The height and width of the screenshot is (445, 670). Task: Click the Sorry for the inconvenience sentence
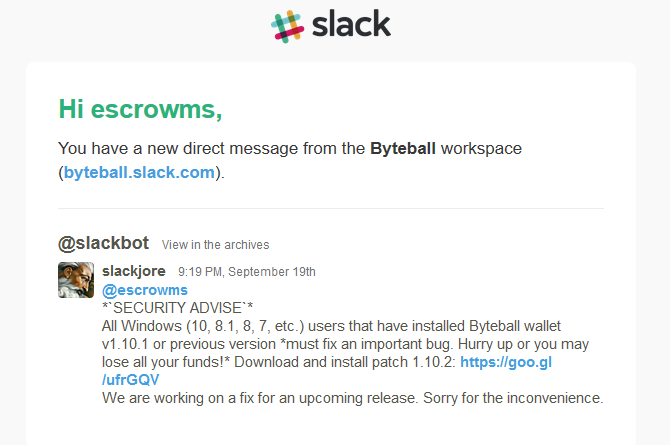pos(513,398)
